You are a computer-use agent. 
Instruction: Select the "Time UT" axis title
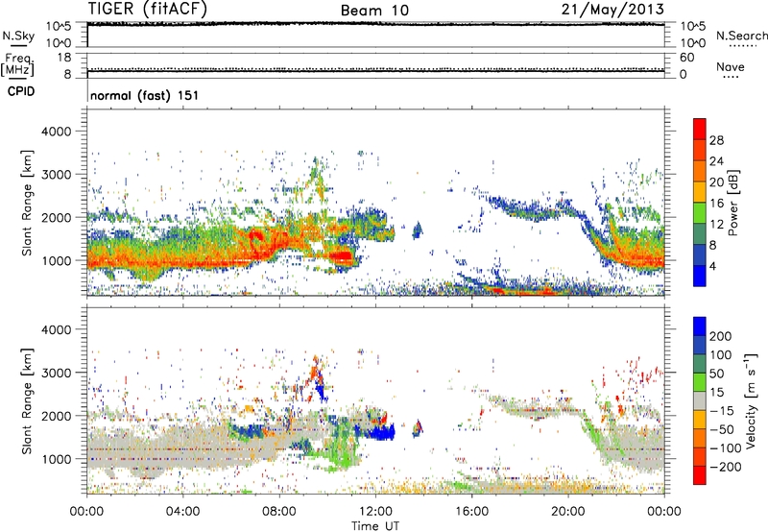[x=375, y=526]
